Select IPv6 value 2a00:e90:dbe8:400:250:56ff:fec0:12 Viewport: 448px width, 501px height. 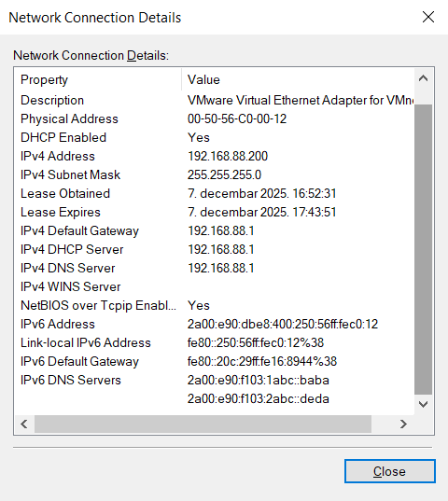tap(283, 324)
